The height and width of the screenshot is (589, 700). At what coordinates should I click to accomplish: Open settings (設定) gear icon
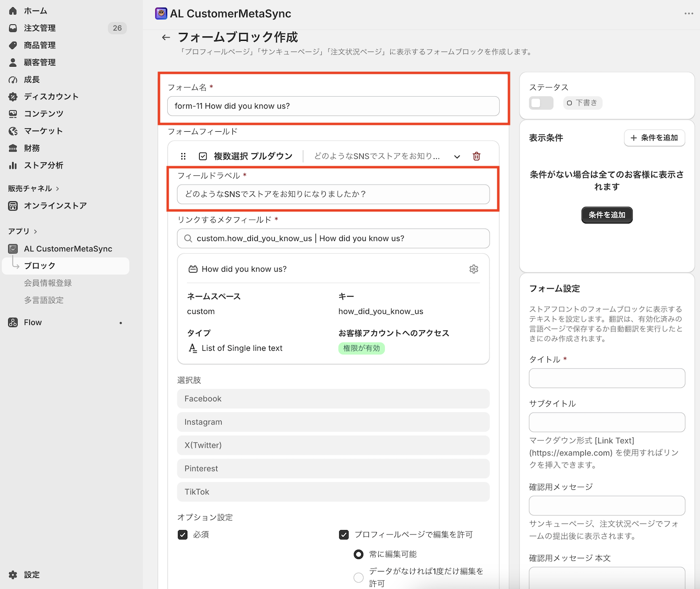(13, 574)
